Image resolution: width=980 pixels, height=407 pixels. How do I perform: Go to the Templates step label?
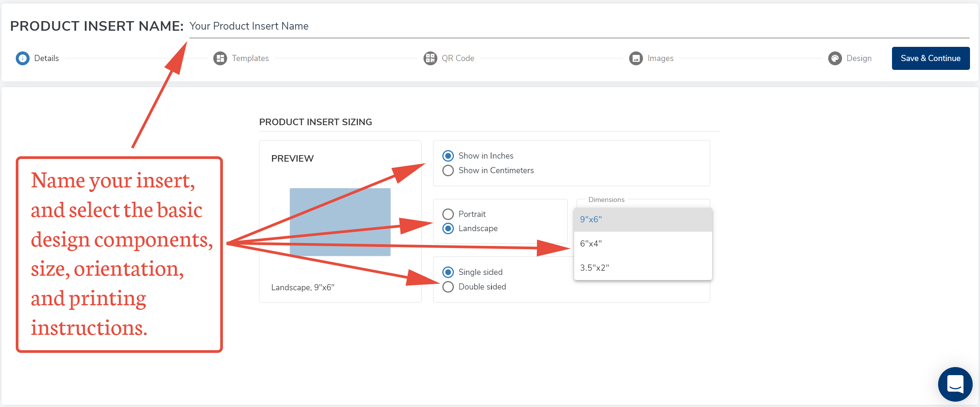250,58
